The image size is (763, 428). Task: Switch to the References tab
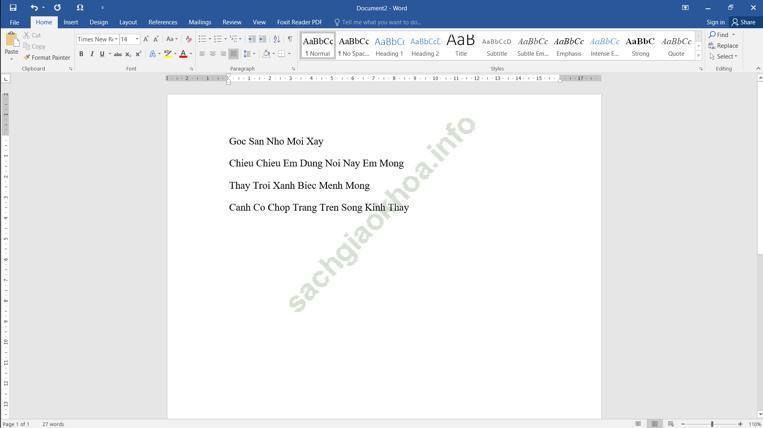click(163, 22)
